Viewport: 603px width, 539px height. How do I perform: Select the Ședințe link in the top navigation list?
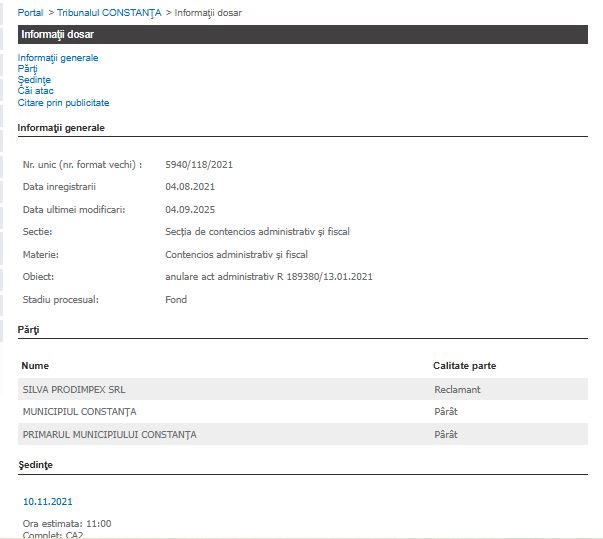point(34,80)
